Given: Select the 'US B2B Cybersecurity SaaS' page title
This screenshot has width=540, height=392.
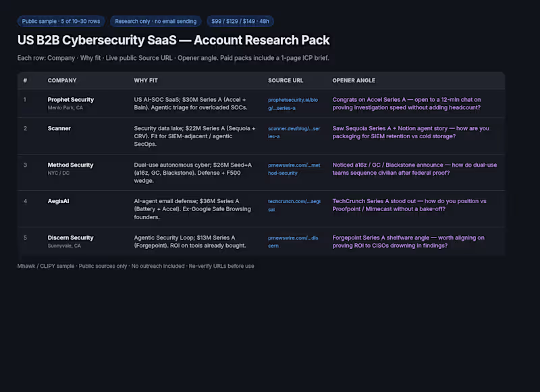Looking at the screenshot, I should 173,40.
